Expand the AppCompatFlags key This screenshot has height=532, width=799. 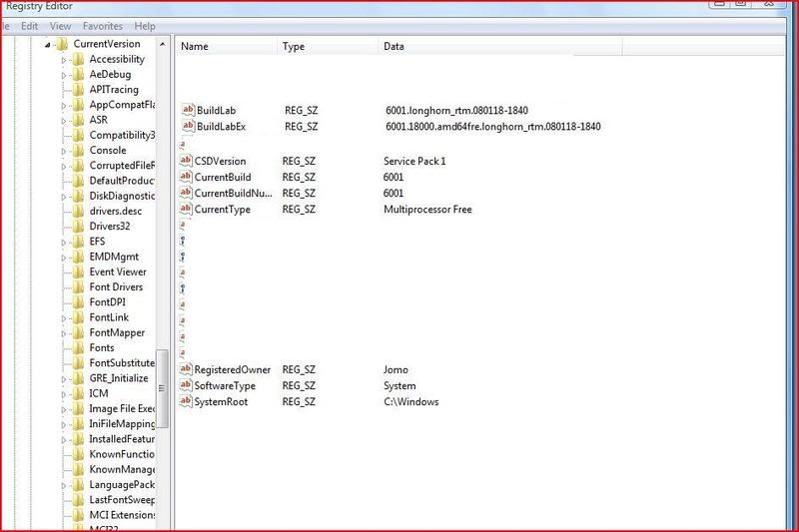(64, 106)
